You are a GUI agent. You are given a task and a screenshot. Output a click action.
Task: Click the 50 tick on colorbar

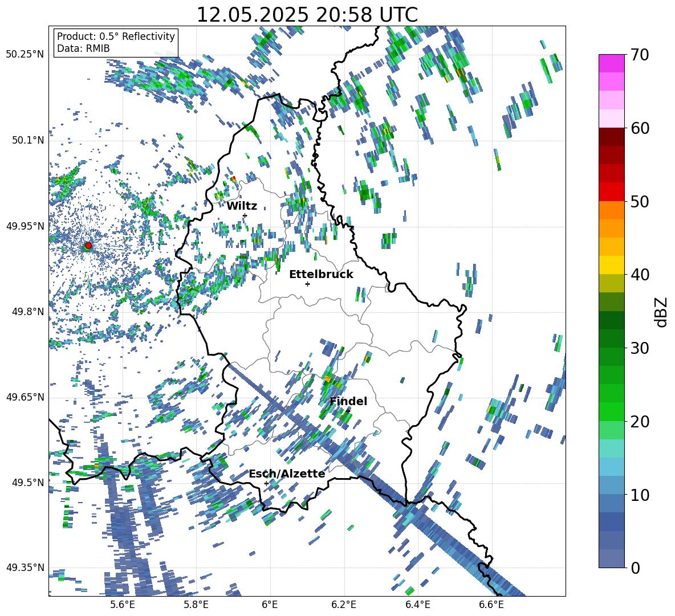[640, 202]
